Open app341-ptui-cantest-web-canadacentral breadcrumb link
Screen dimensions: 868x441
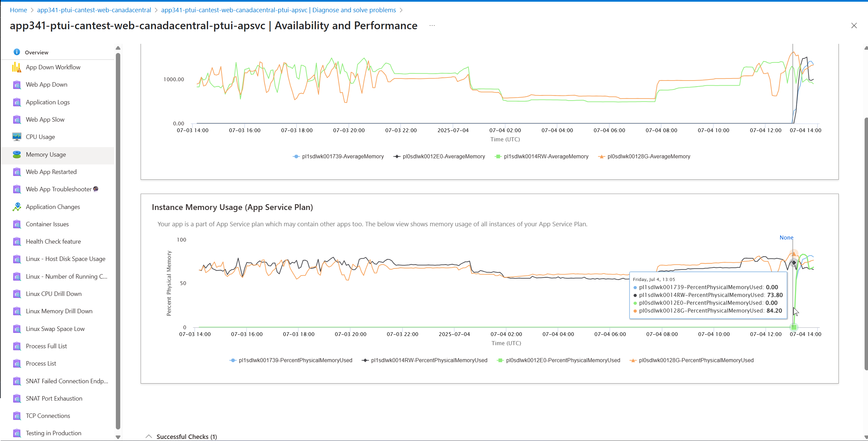pos(94,10)
